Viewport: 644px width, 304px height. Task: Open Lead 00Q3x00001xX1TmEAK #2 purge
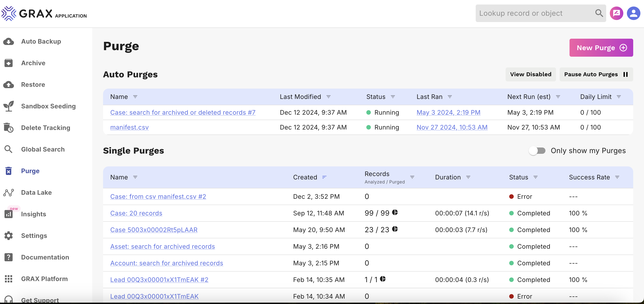point(159,280)
